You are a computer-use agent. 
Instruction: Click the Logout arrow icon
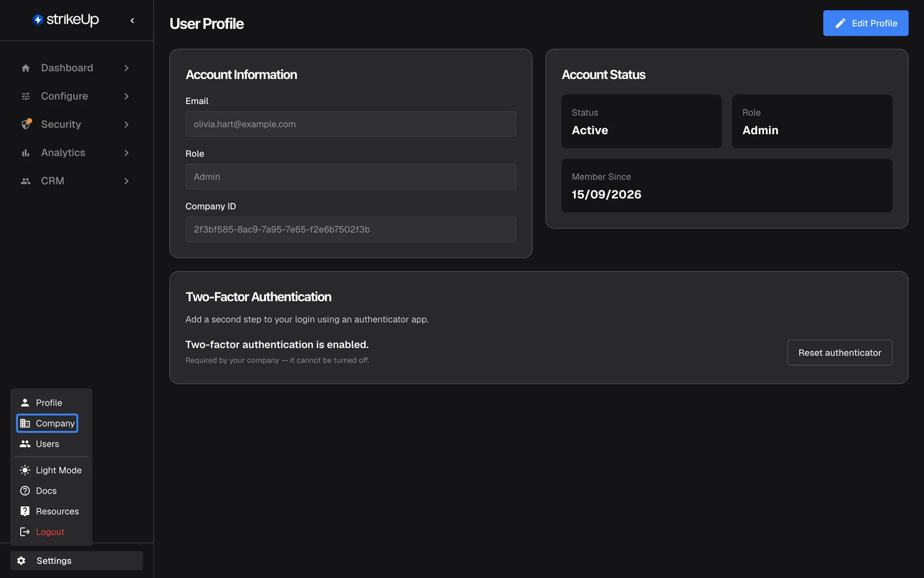tap(25, 532)
